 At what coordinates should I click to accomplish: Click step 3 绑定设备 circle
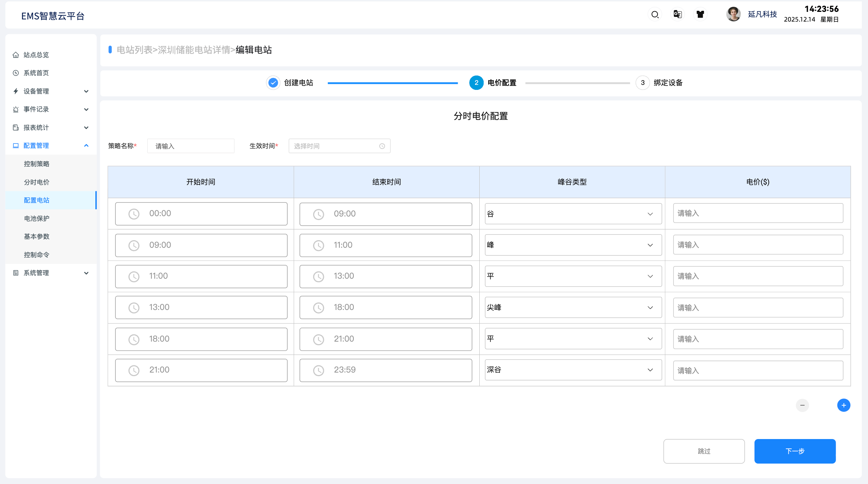(x=643, y=83)
